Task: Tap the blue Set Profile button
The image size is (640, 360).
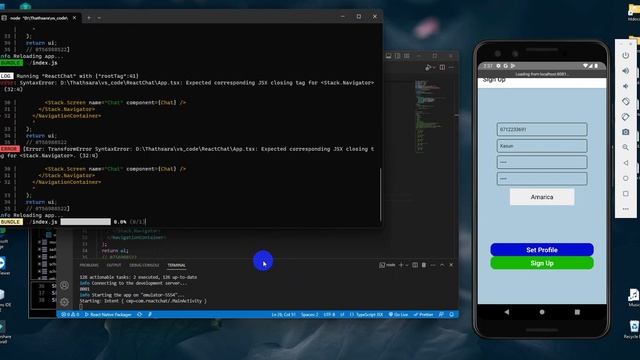Action: point(542,250)
